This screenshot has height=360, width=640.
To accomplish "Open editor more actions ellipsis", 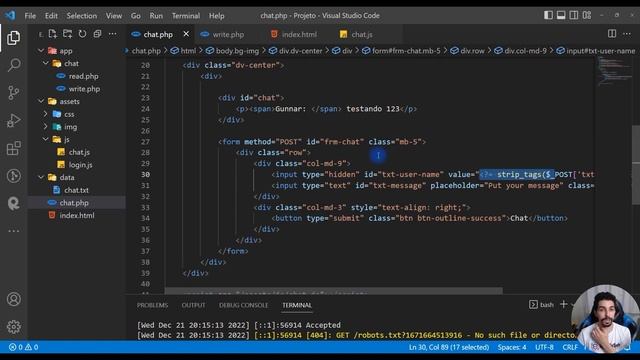I will pyautogui.click(x=627, y=34).
